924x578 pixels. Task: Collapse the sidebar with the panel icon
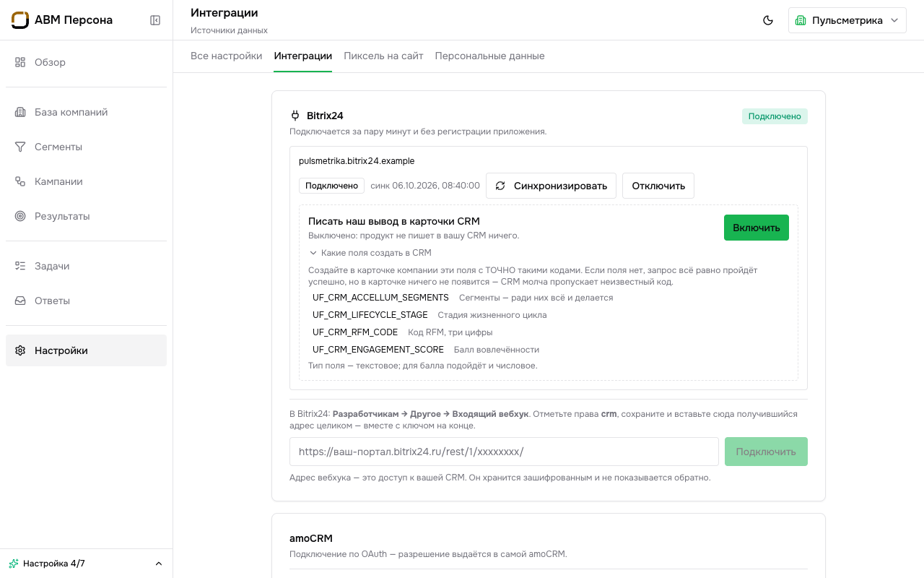[x=155, y=20]
